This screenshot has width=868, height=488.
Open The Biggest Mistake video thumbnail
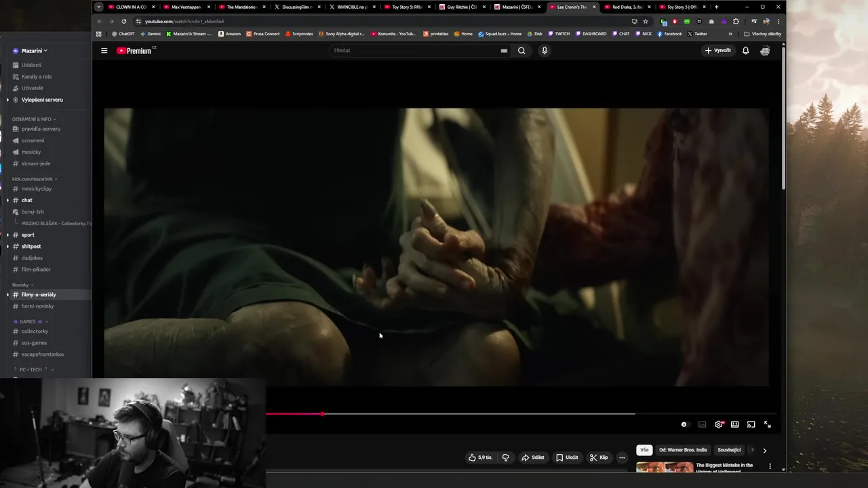click(x=665, y=466)
